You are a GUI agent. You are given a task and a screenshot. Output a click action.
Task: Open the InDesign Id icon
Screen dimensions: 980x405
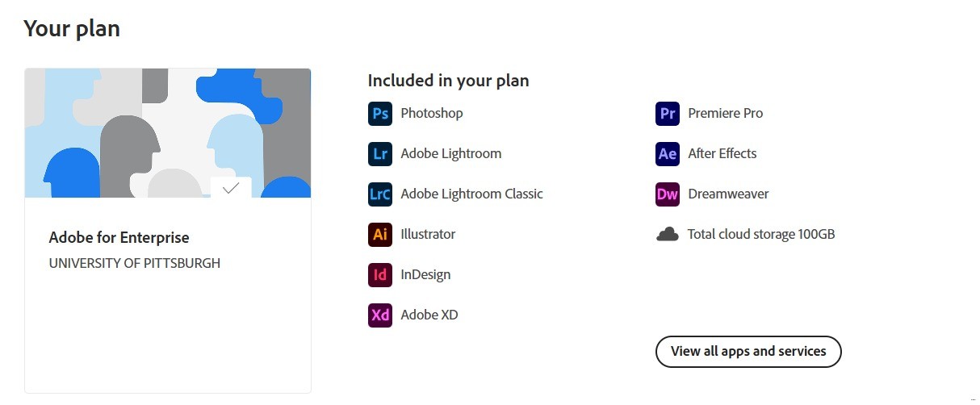pos(380,275)
